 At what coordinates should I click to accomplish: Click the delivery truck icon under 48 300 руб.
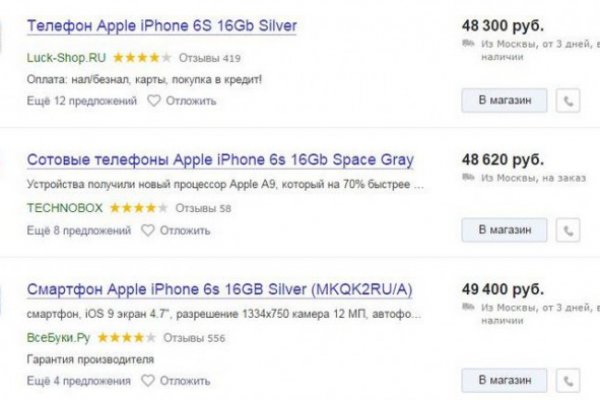(468, 45)
